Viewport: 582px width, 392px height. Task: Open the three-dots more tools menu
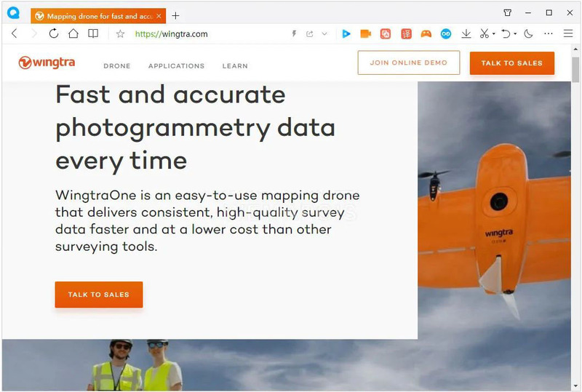(x=549, y=33)
